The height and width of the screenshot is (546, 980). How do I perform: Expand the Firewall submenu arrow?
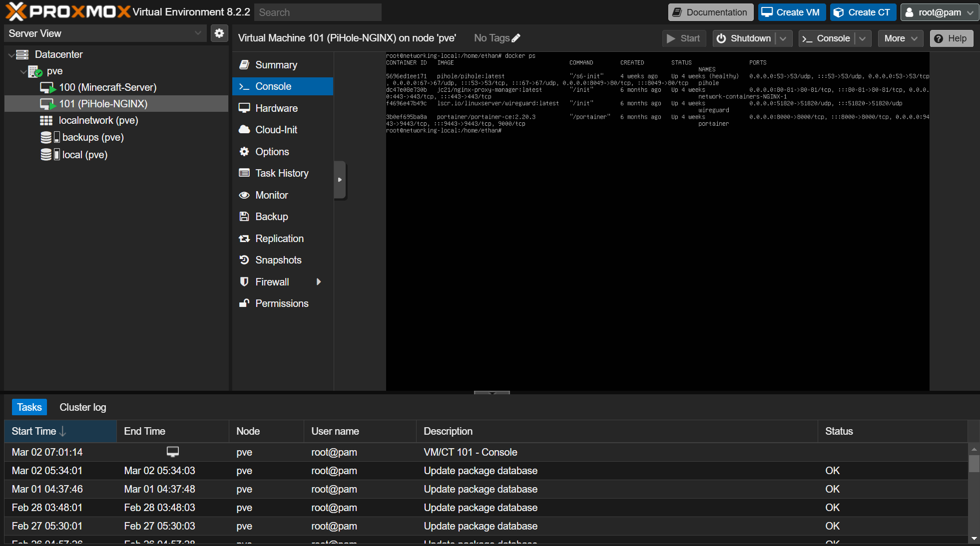319,281
